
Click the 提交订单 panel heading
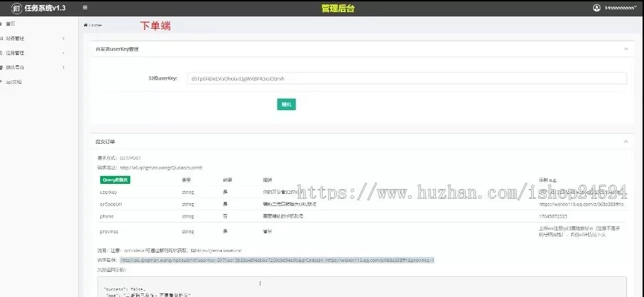click(x=105, y=141)
